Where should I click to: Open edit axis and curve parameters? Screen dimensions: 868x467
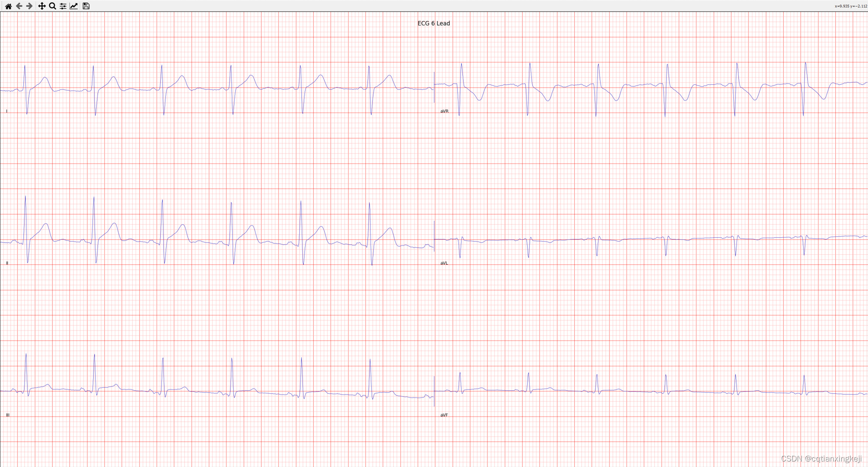tap(74, 6)
